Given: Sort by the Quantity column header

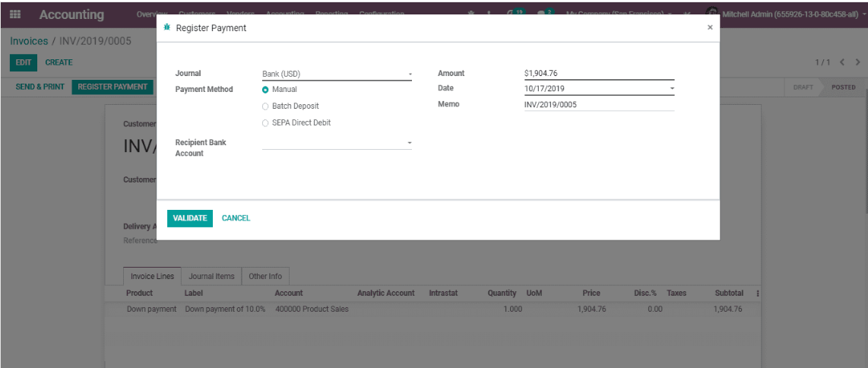Looking at the screenshot, I should (x=502, y=293).
